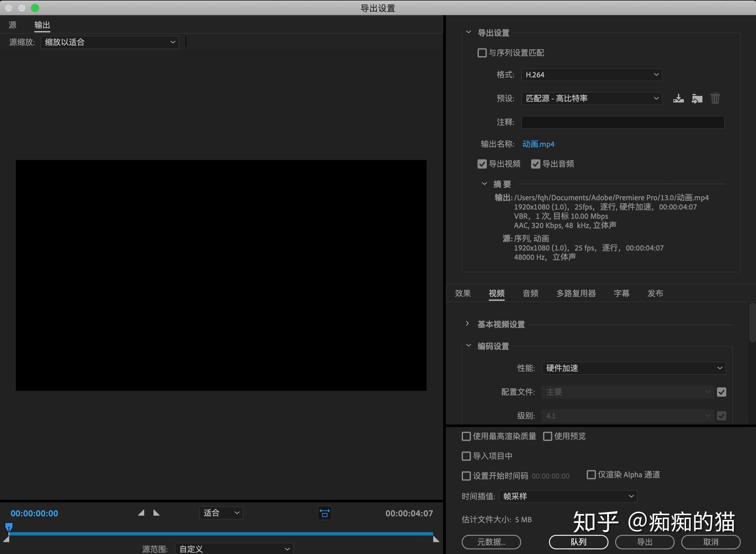The width and height of the screenshot is (756, 554).
Task: Open the 源缩放 dropdown
Action: pyautogui.click(x=110, y=42)
